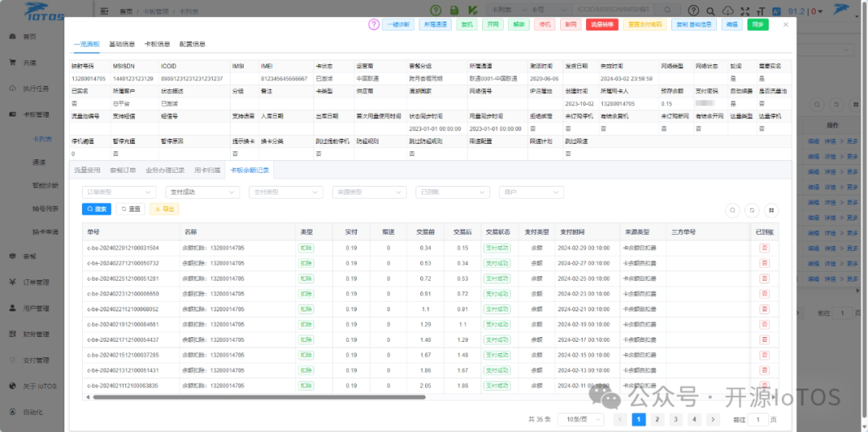This screenshot has height=432, width=868.
Task: Open the 支付成功 status dropdown
Action: click(203, 191)
